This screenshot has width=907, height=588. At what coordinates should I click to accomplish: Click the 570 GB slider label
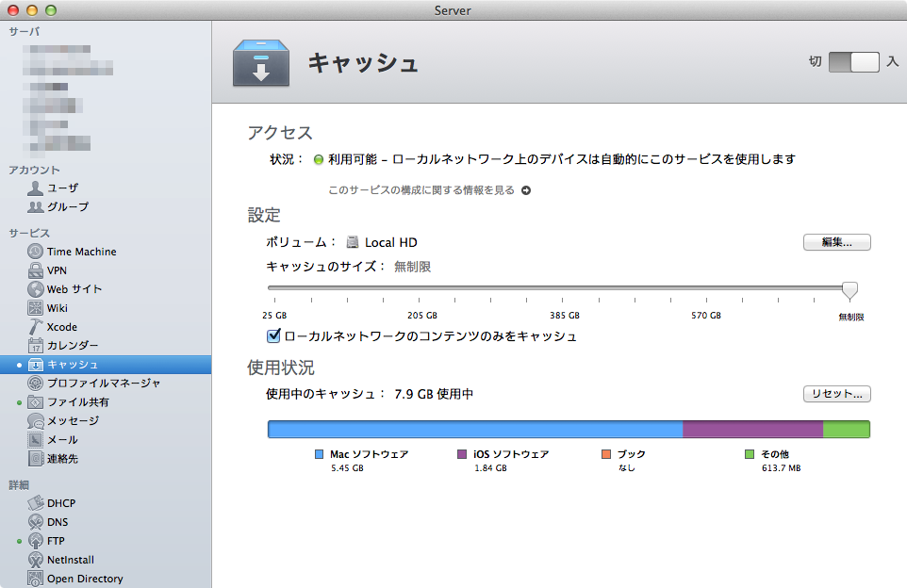pos(705,316)
